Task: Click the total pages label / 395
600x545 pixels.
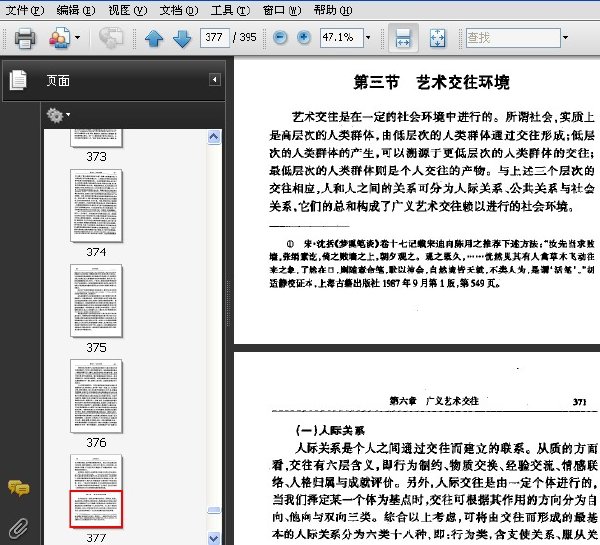Action: click(x=245, y=38)
